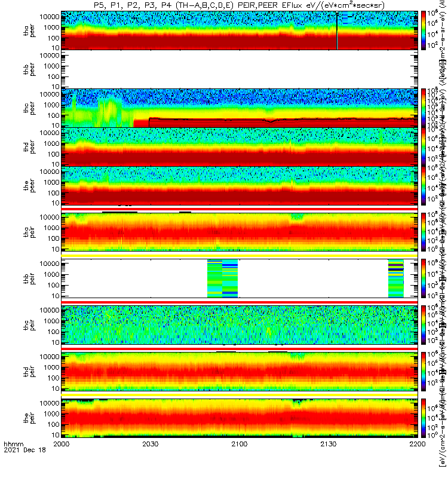Click the color bar beside the thd peir panel

(x=424, y=371)
